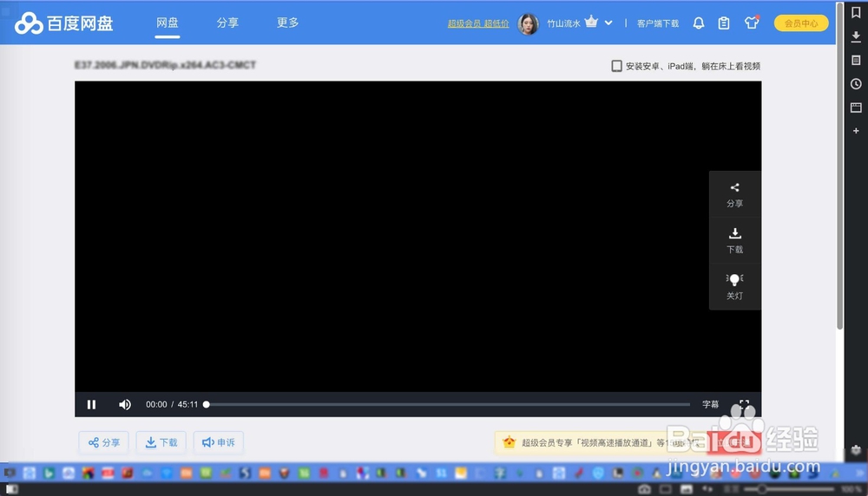Image resolution: width=868 pixels, height=496 pixels.
Task: Click the tile-window icon in status bar
Action: click(x=666, y=489)
